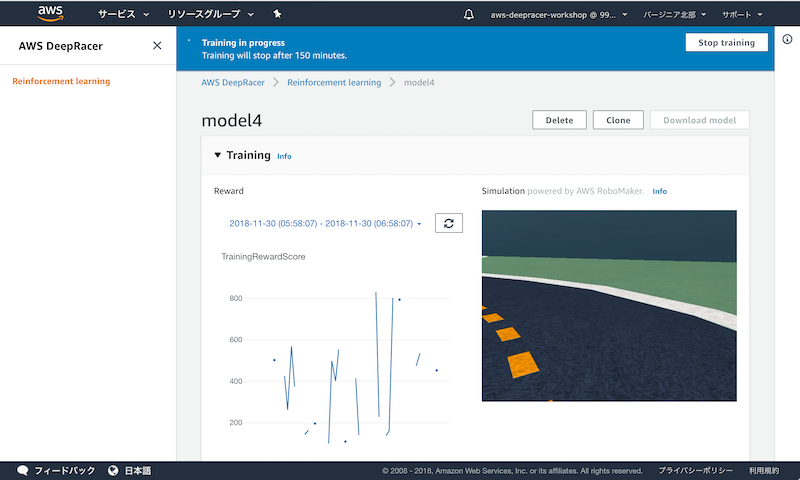Click the Download model button
Screen dimensions: 800x480
(699, 120)
